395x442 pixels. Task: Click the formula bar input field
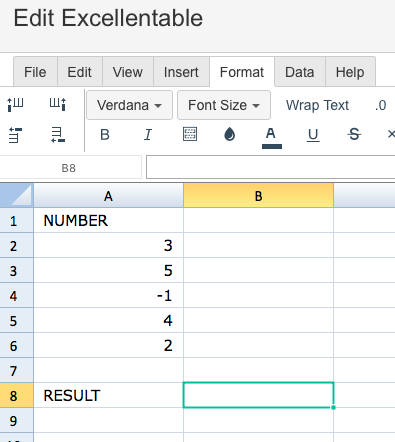[270, 167]
